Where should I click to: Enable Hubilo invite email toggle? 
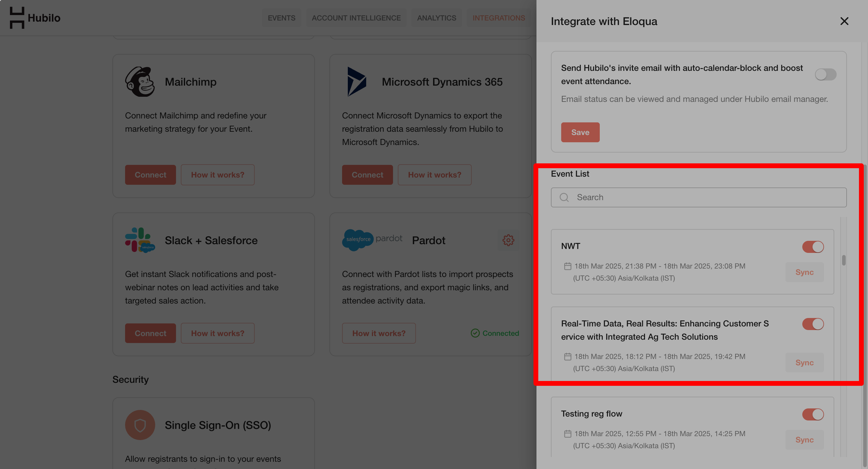click(826, 74)
